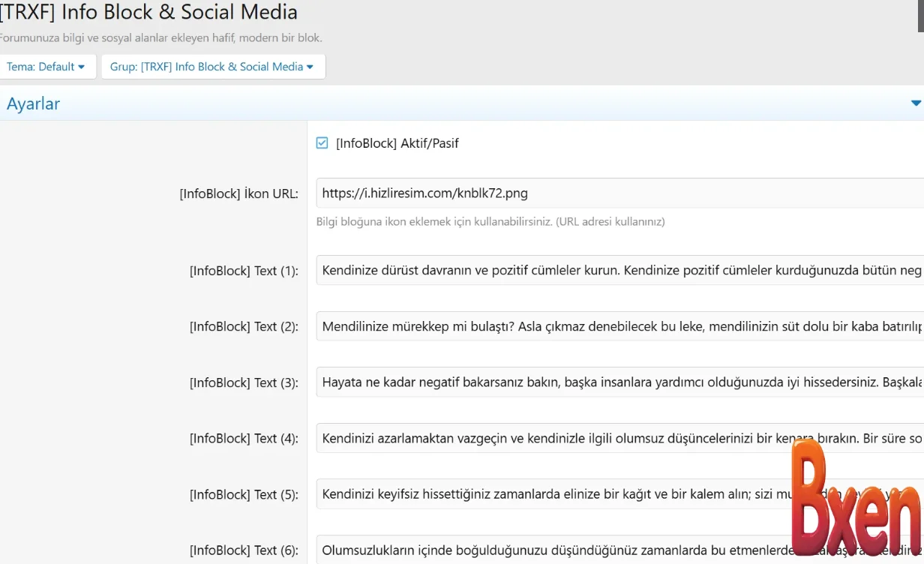Image resolution: width=924 pixels, height=564 pixels.
Task: Click the [InfoBlock] İkon URL label
Action: click(x=238, y=194)
